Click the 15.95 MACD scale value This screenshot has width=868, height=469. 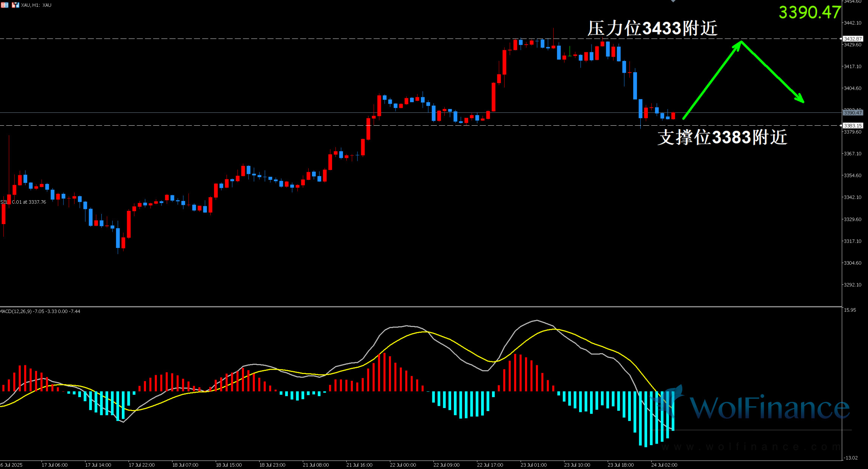point(850,310)
